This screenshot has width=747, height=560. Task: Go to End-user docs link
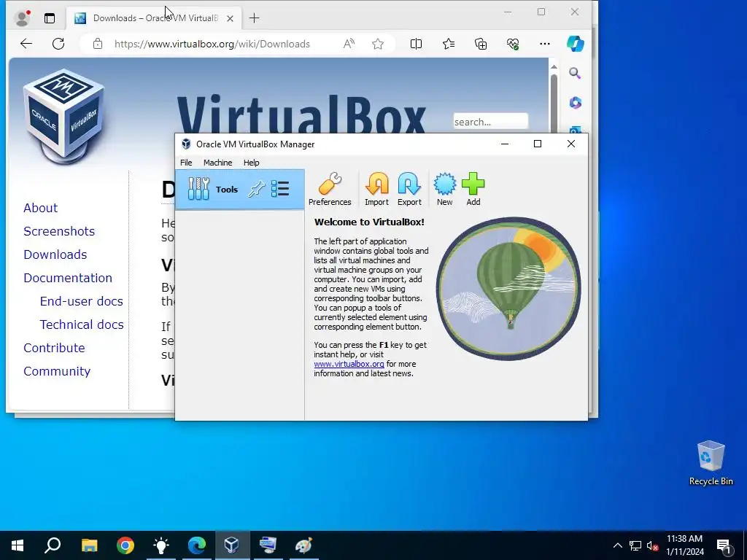(82, 301)
